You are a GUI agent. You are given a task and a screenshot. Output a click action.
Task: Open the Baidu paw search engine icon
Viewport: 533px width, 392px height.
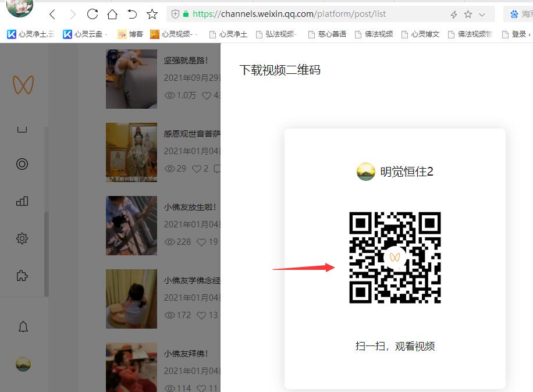point(514,14)
